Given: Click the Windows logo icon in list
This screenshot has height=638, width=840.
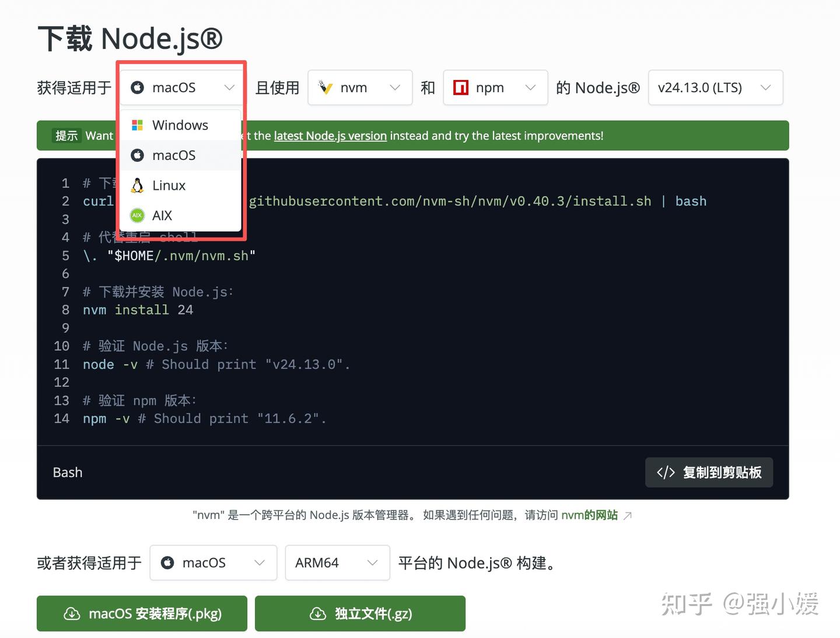Looking at the screenshot, I should (x=137, y=125).
